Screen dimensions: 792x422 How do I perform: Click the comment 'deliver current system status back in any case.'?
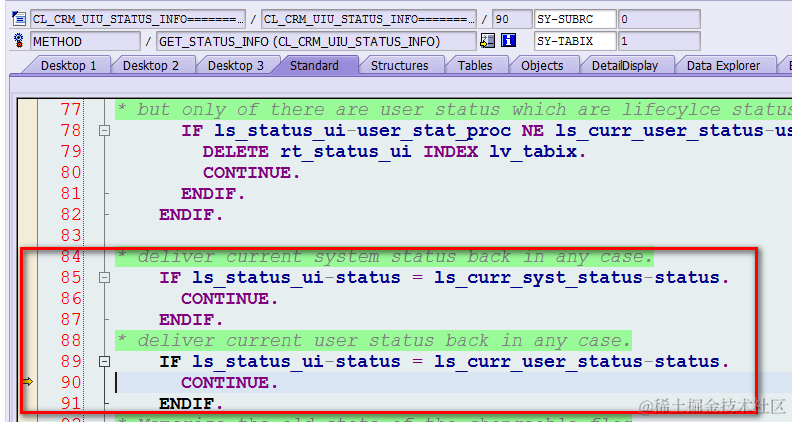(384, 257)
